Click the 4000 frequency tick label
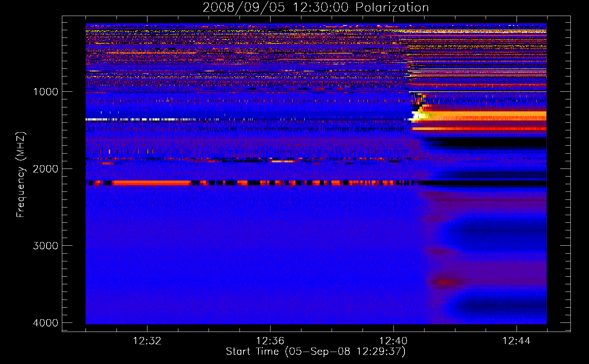This screenshot has height=364, width=589. coord(46,323)
